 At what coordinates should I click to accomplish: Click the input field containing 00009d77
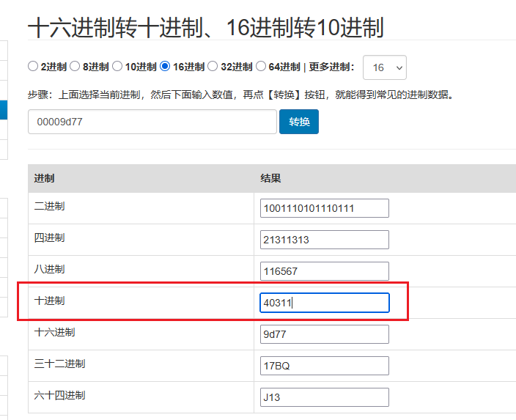[x=152, y=122]
